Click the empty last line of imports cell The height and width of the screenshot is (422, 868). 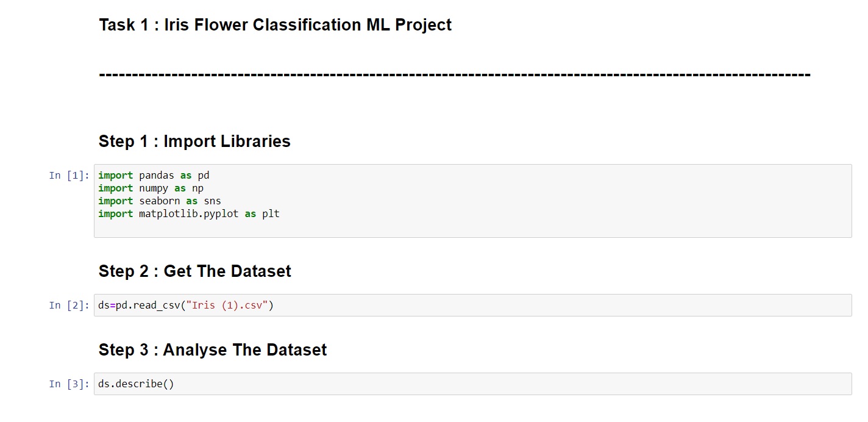pos(472,227)
